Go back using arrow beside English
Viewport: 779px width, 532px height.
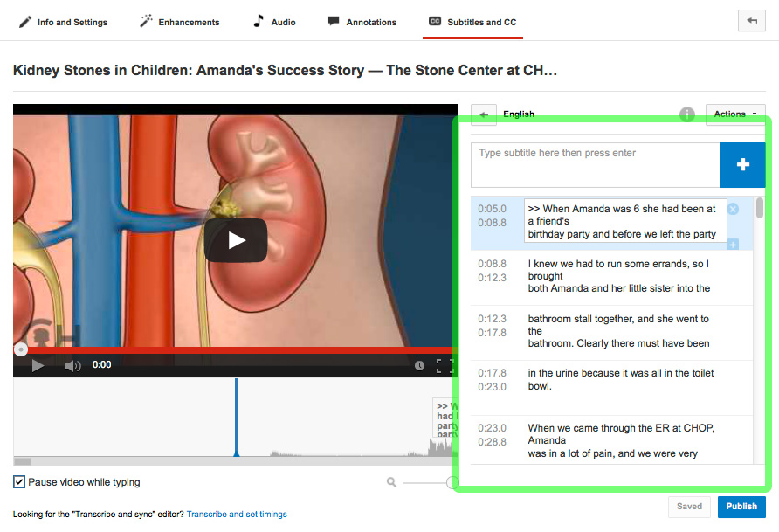484,114
